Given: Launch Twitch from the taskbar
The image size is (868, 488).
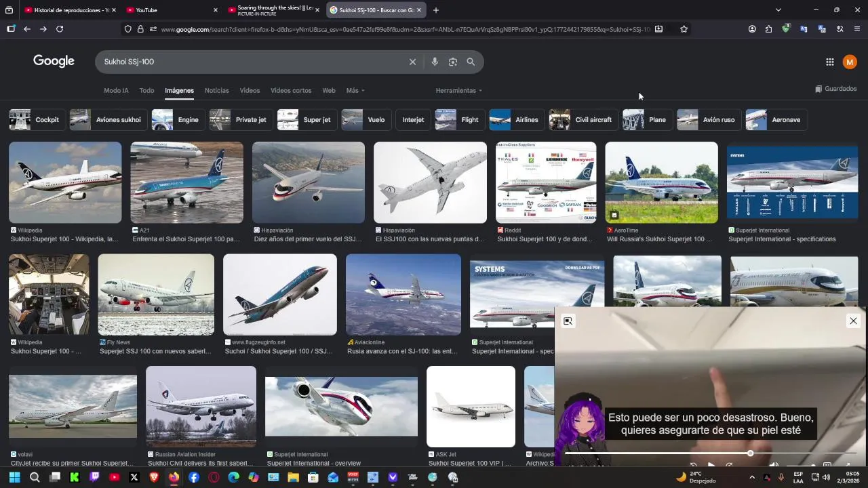Looking at the screenshot, I should [x=94, y=477].
